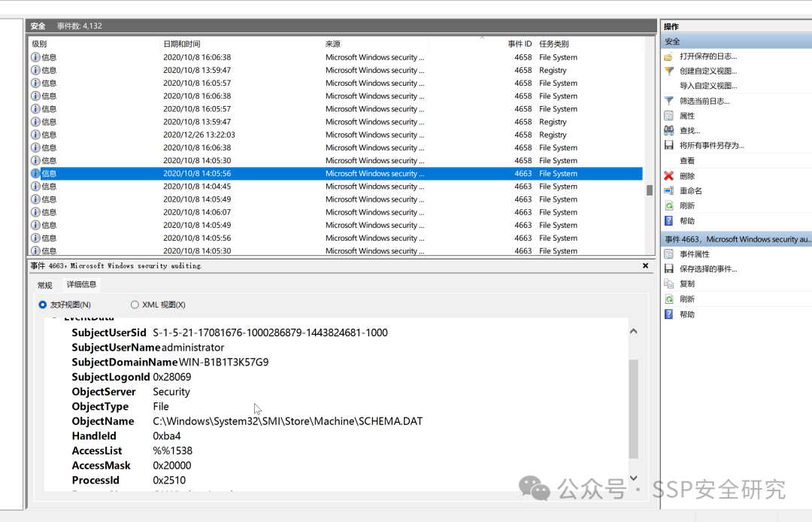Viewport: 812px width, 522px height.
Task: Click the SubjectLogonId value 0x28069
Action: click(x=172, y=377)
